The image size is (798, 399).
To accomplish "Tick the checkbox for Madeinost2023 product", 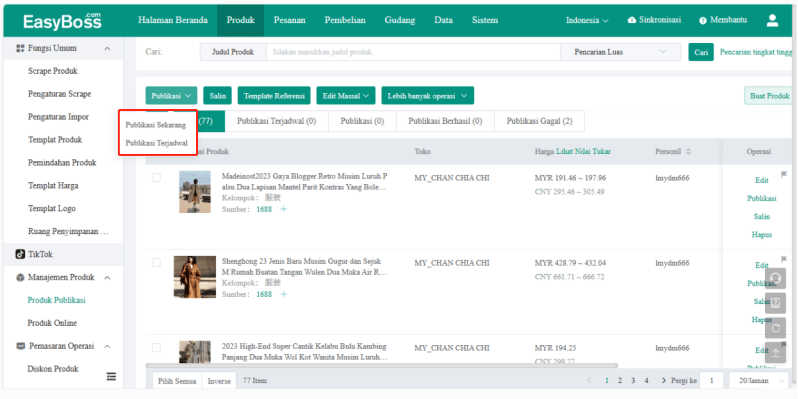I will 157,178.
